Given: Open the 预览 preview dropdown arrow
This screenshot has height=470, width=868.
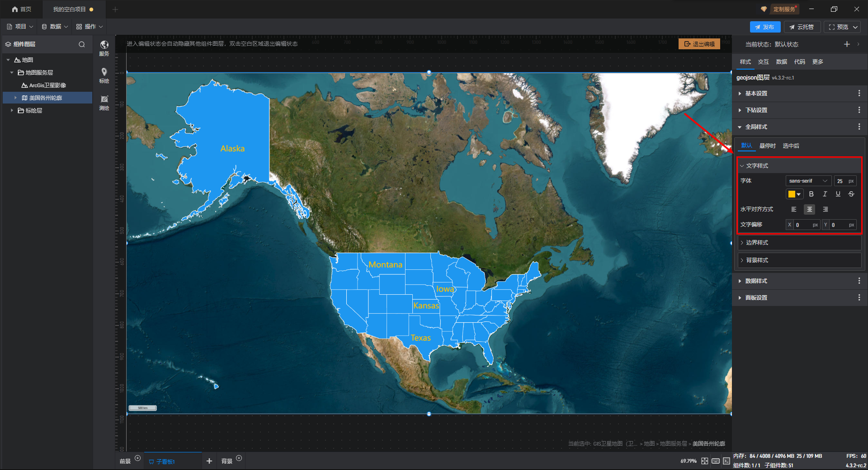Looking at the screenshot, I should pos(855,27).
